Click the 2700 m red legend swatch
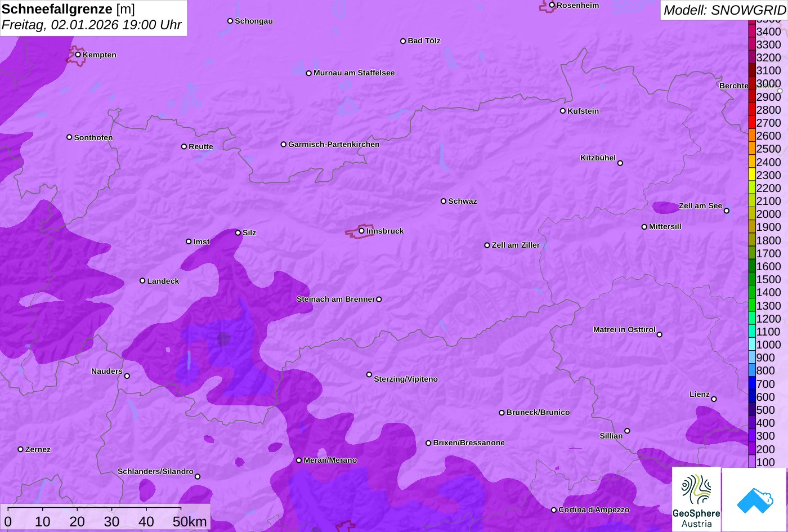Image resolution: width=788 pixels, height=532 pixels. [x=751, y=123]
